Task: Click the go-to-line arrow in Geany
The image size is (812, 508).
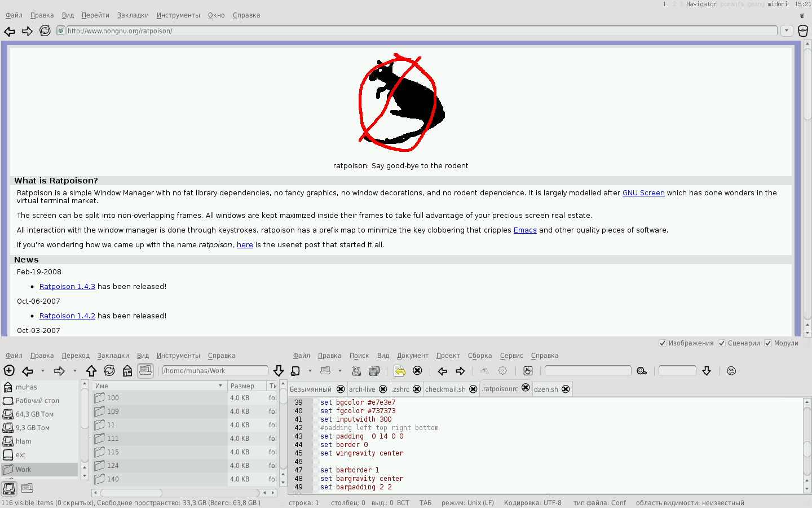Action: pyautogui.click(x=707, y=371)
